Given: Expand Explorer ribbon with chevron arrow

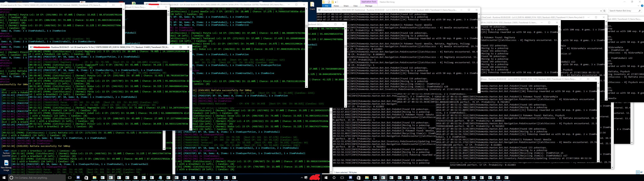Looking at the screenshot, I should (638, 6).
